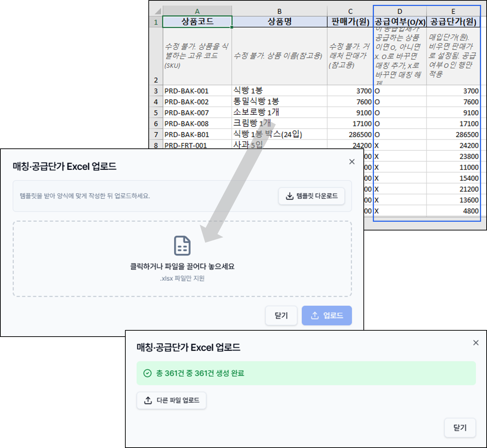Select 공급단가 cell 13600
The width and height of the screenshot is (487, 448).
tap(453, 200)
